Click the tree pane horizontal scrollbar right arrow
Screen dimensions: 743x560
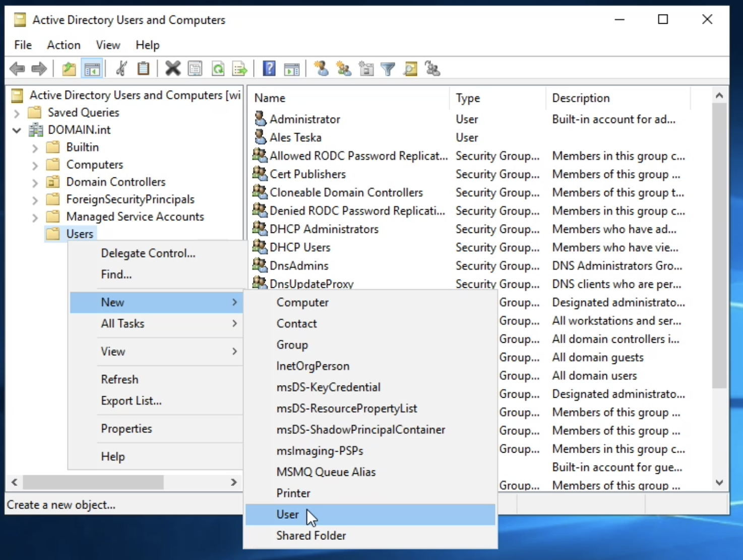pyautogui.click(x=234, y=482)
